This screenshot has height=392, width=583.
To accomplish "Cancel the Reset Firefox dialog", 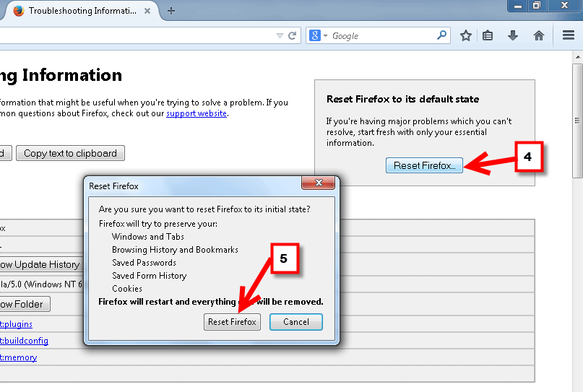I will [x=296, y=322].
